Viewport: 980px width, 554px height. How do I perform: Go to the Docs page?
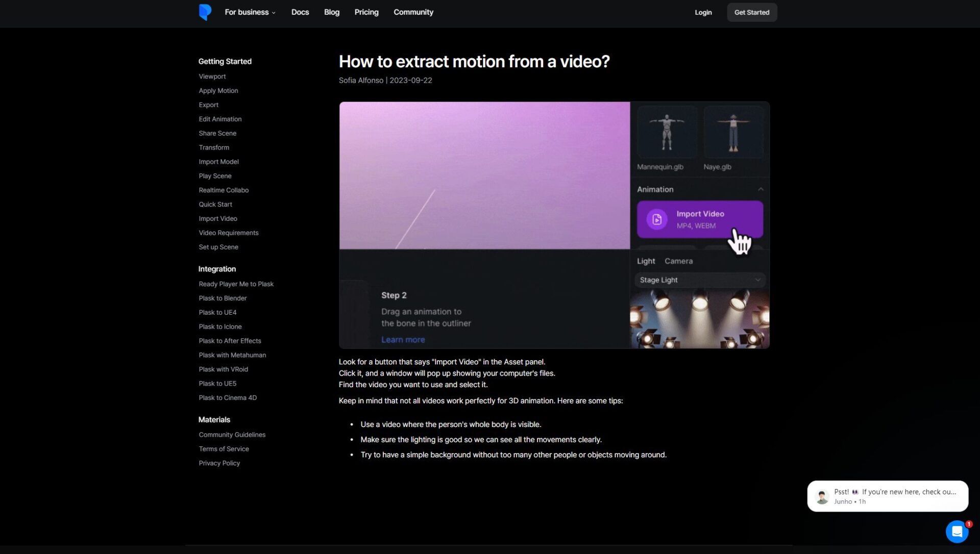[300, 12]
